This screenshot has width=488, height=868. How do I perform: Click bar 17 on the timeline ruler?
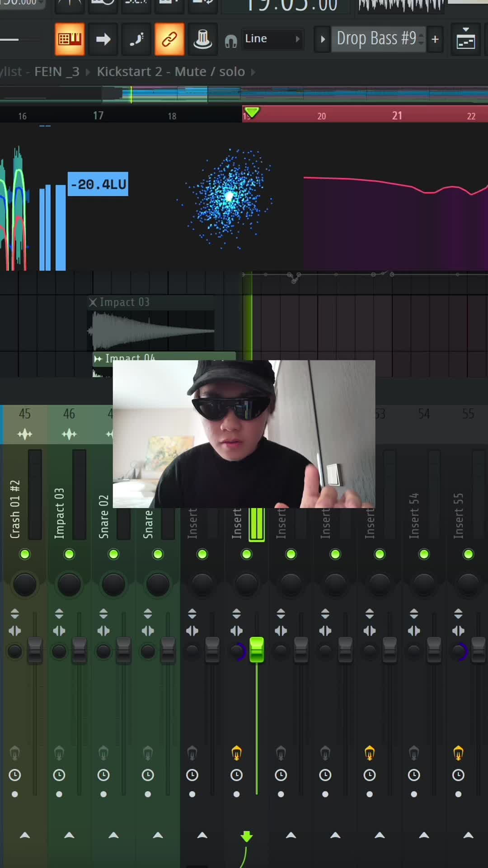(98, 116)
